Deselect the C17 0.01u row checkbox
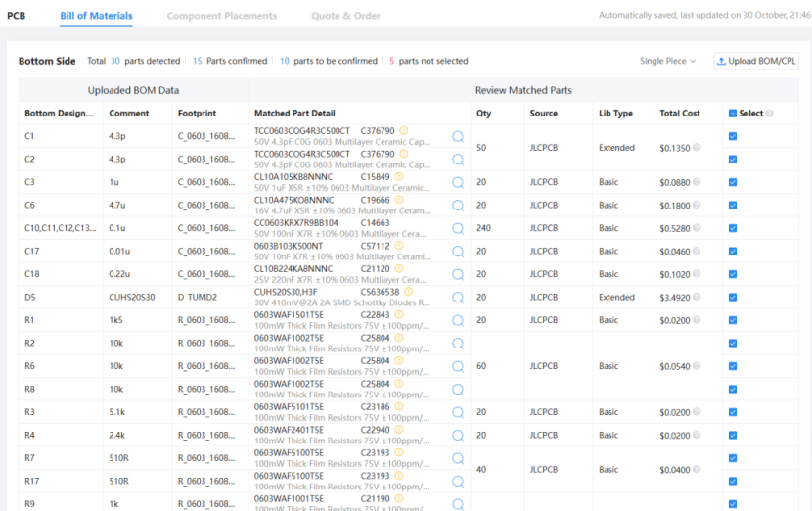Viewport: 812px width, 511px height. 733,251
